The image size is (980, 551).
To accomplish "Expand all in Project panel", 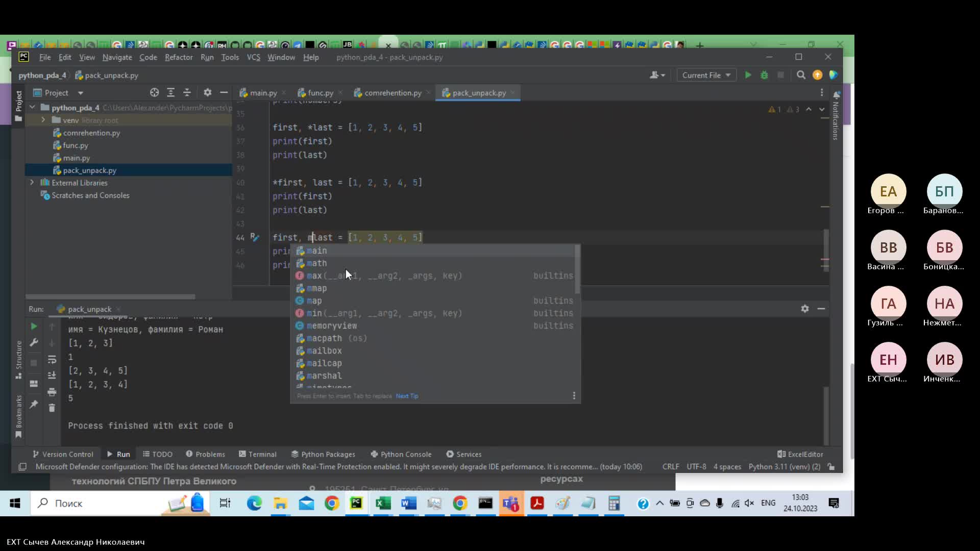I will coord(170,92).
